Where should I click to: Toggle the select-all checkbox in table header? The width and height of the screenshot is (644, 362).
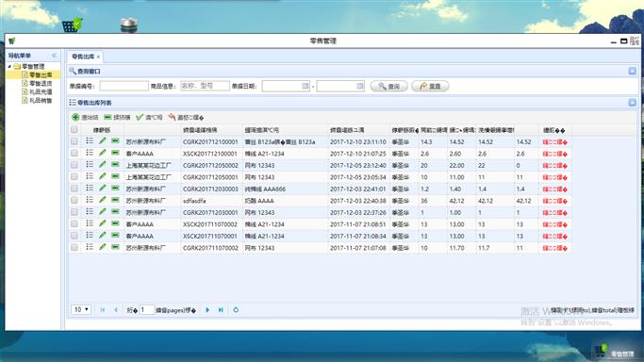[74, 130]
